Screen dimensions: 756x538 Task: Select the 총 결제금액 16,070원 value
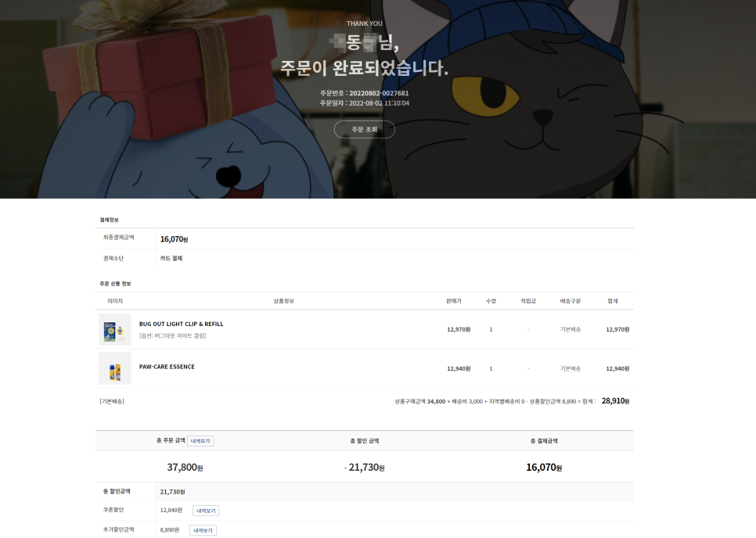pos(544,467)
